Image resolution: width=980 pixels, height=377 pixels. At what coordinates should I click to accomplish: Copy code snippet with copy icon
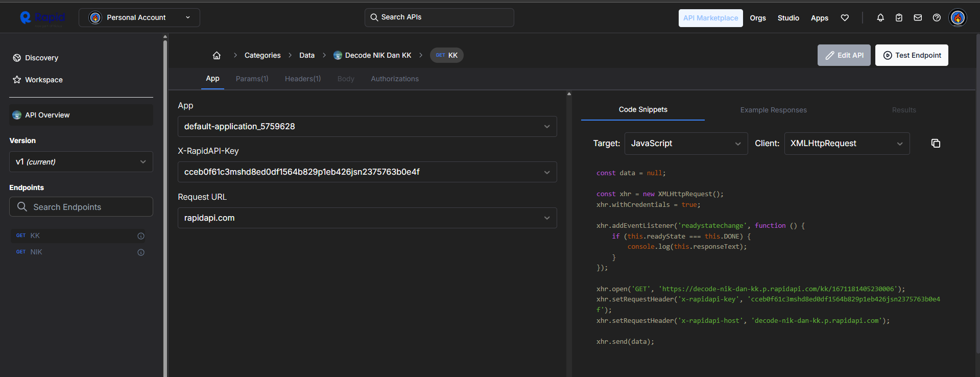coord(936,144)
